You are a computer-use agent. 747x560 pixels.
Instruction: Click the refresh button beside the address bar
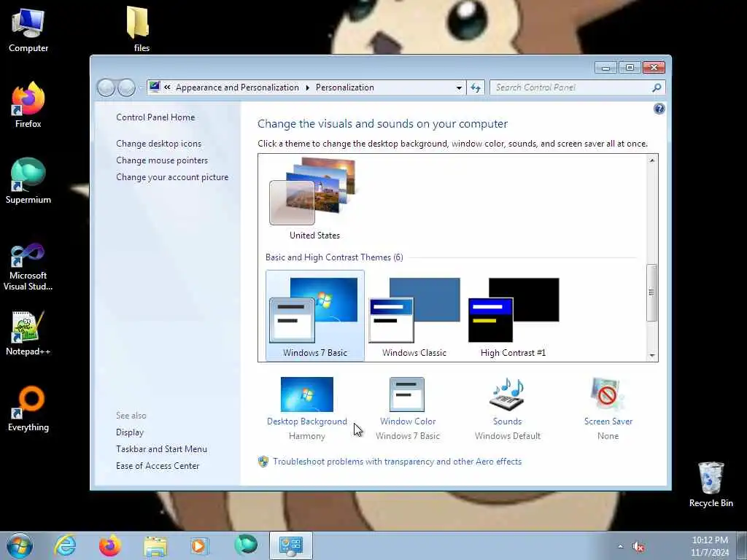(x=476, y=87)
